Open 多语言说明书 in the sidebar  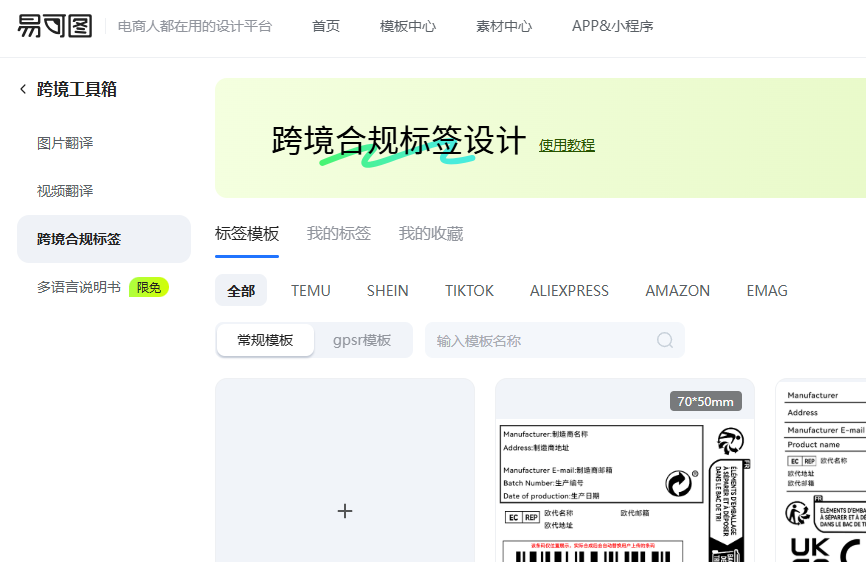click(78, 287)
